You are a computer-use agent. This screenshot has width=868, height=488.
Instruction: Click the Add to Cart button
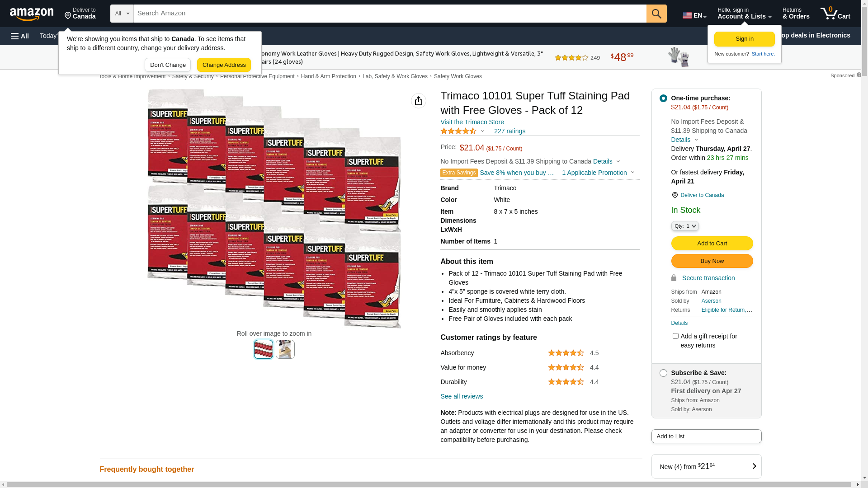[x=712, y=244]
